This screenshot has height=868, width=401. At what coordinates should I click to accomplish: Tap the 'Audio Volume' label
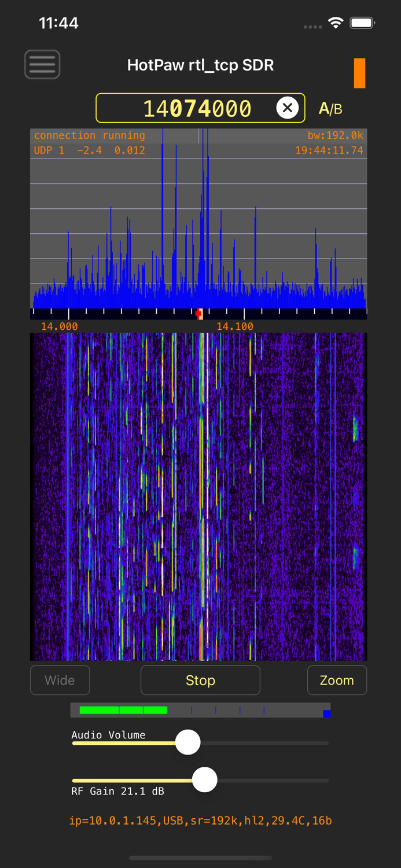pyautogui.click(x=108, y=735)
